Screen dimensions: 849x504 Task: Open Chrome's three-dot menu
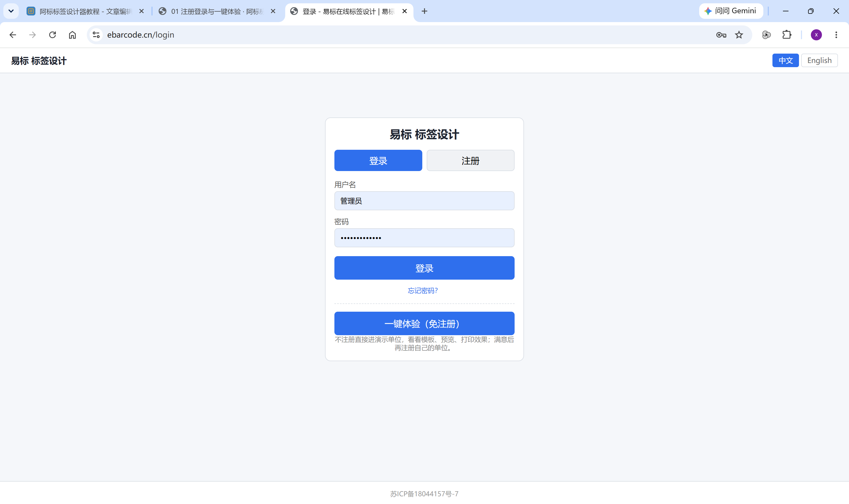(x=836, y=35)
